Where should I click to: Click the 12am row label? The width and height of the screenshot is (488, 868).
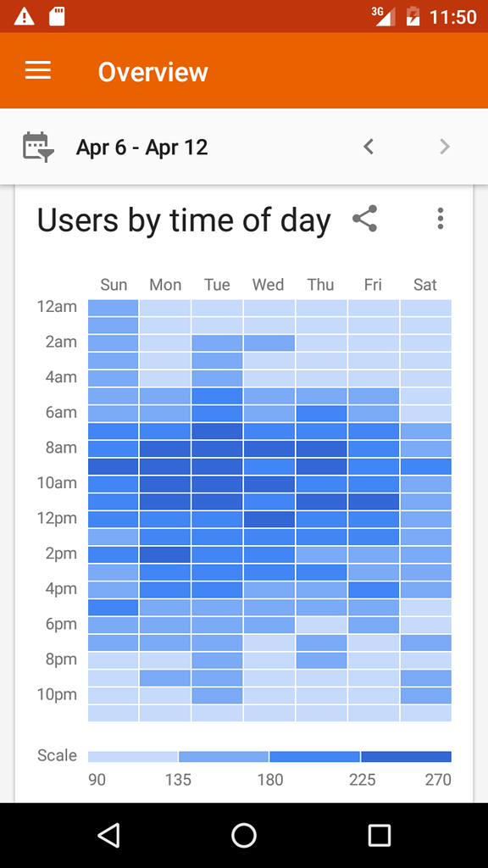pyautogui.click(x=57, y=306)
